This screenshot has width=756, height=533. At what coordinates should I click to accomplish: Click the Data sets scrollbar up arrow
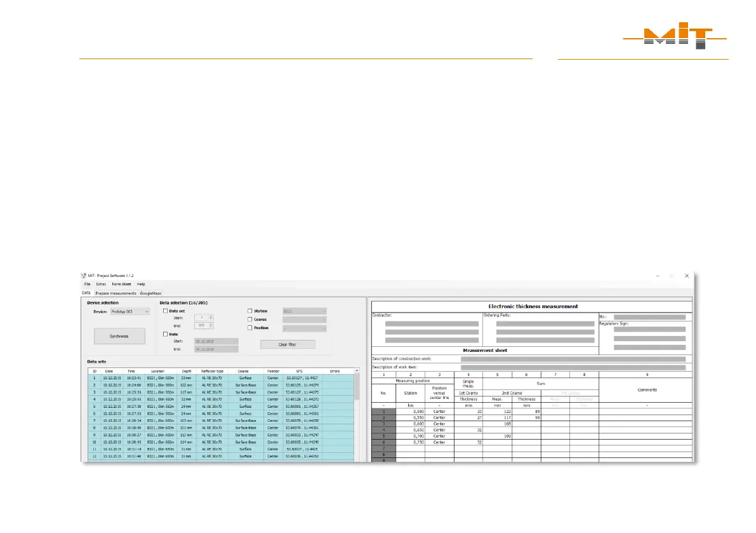[x=357, y=370]
